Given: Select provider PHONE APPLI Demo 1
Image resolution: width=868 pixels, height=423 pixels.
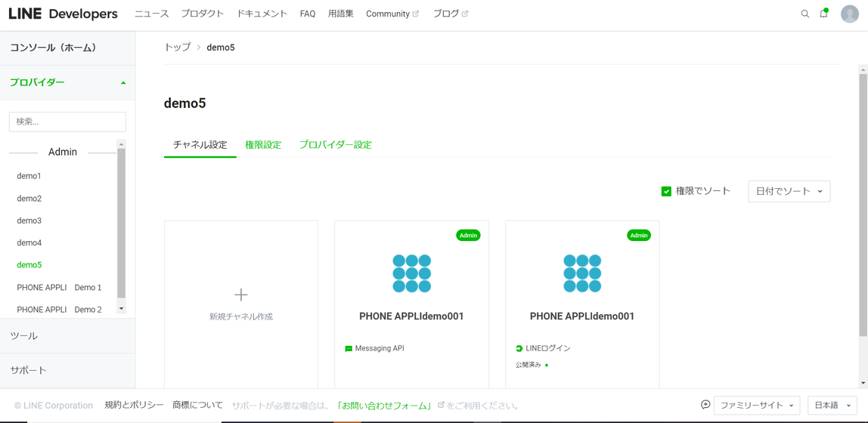Looking at the screenshot, I should [x=59, y=288].
